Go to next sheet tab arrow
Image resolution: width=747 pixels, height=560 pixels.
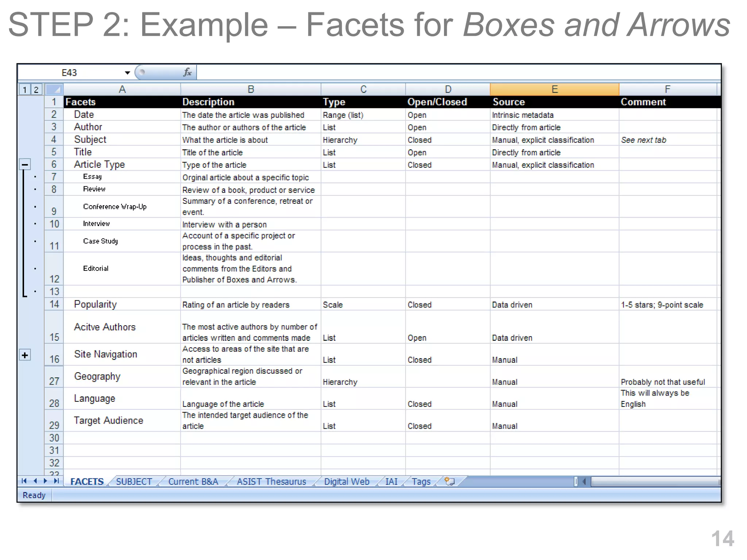45,481
